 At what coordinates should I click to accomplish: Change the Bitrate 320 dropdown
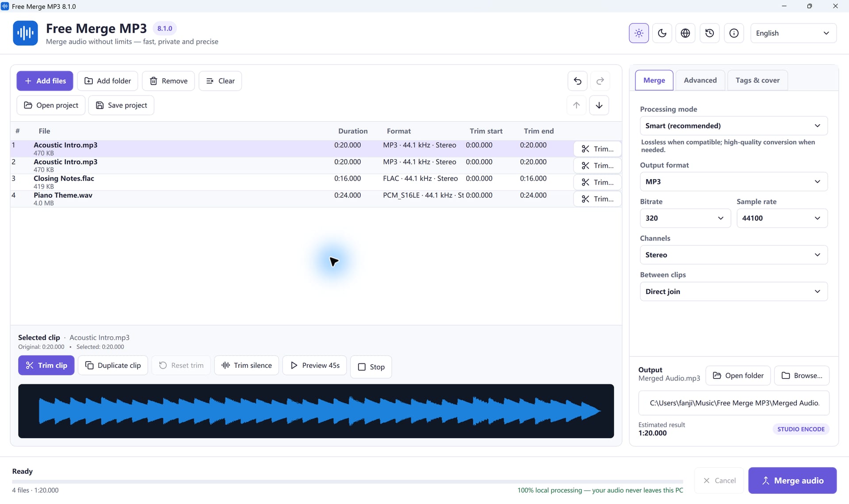[685, 218]
